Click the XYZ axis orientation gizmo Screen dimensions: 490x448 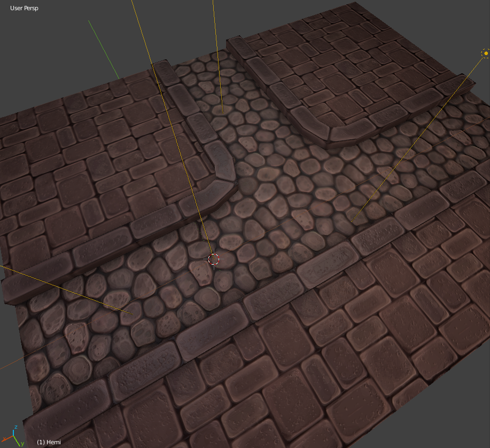click(x=13, y=436)
